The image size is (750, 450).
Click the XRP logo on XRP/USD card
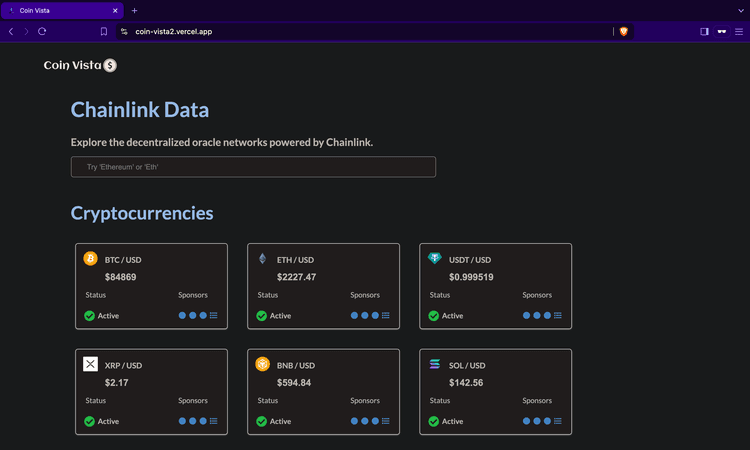(x=90, y=364)
